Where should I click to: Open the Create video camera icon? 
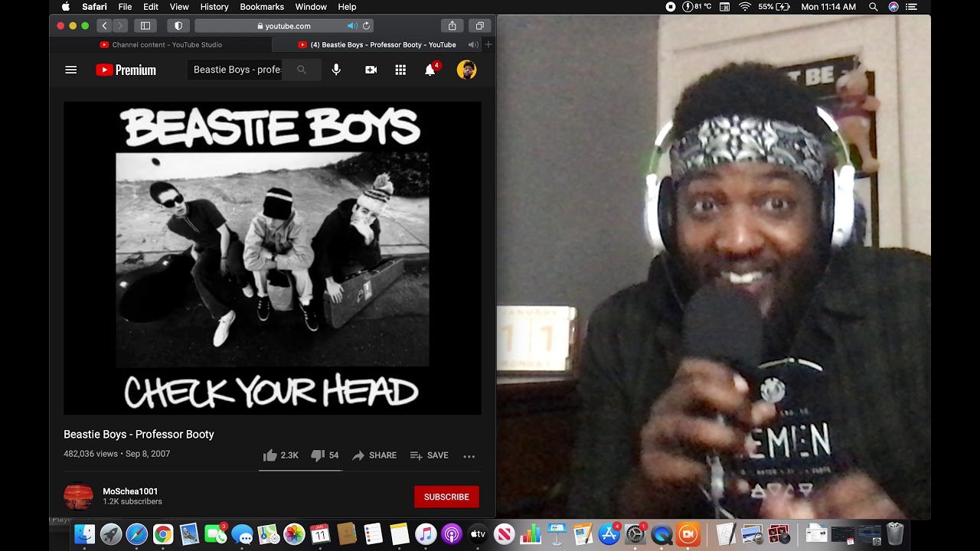[x=371, y=70]
